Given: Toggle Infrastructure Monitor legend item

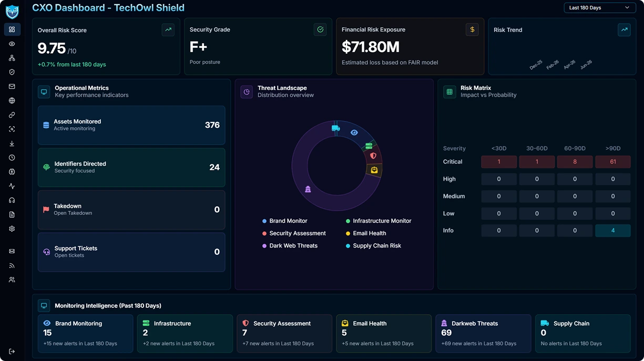Looking at the screenshot, I should [379, 221].
